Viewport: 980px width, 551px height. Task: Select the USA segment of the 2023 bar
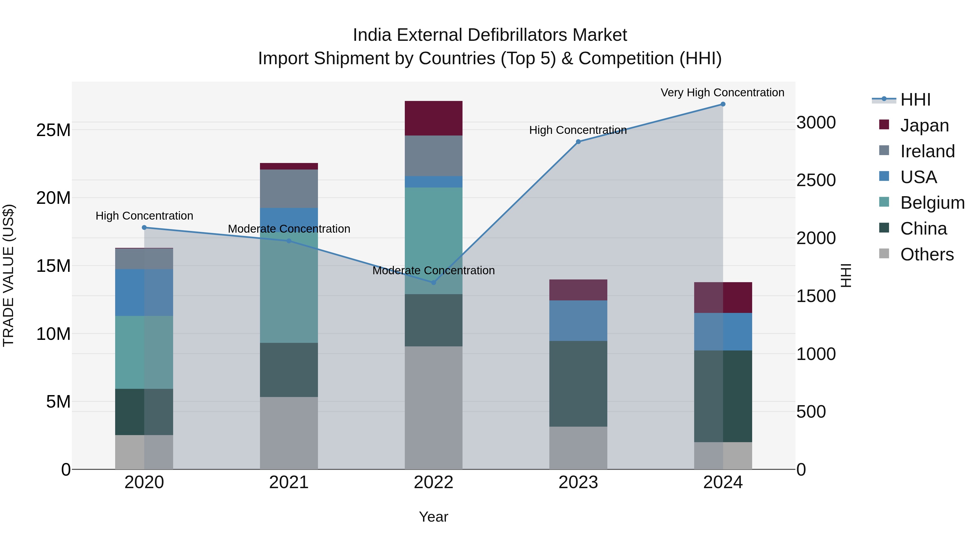coord(578,321)
